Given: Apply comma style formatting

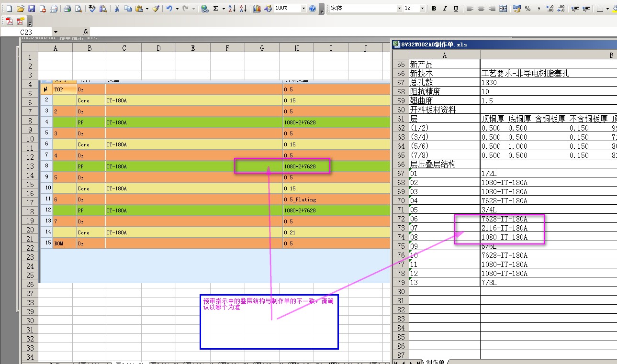Looking at the screenshot, I should coord(539,9).
